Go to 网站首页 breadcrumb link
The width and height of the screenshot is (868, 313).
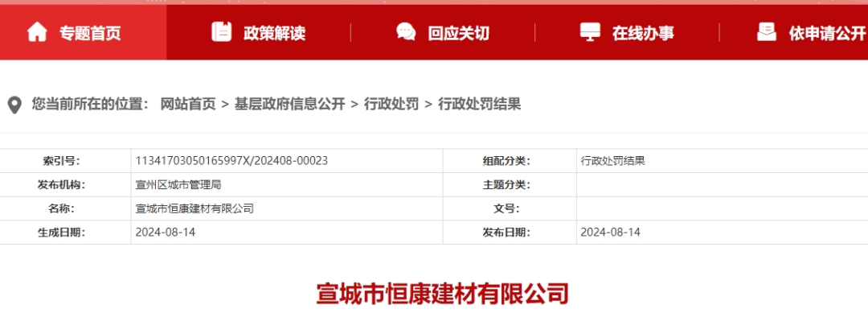coord(187,104)
